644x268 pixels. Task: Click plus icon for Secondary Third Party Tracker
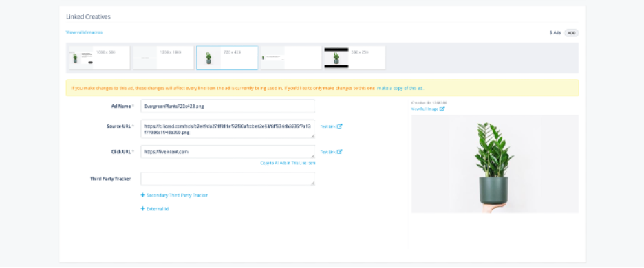(143, 195)
